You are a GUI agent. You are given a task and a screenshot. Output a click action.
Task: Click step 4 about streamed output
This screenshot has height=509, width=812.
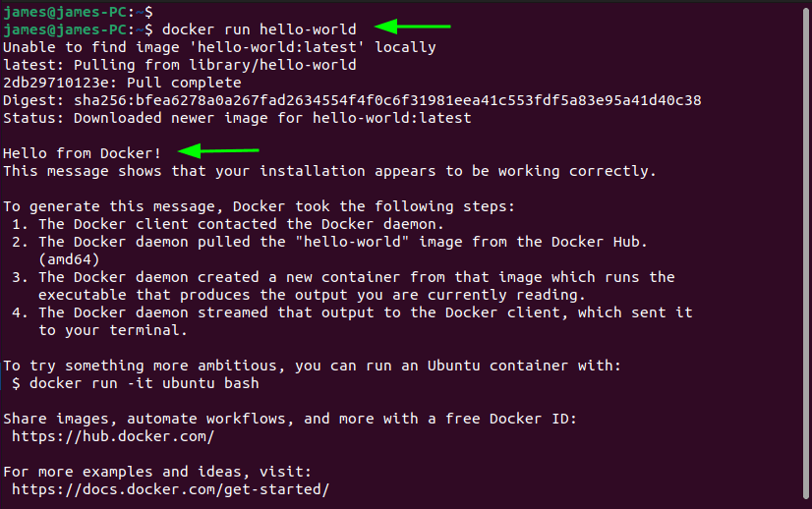[x=352, y=321]
